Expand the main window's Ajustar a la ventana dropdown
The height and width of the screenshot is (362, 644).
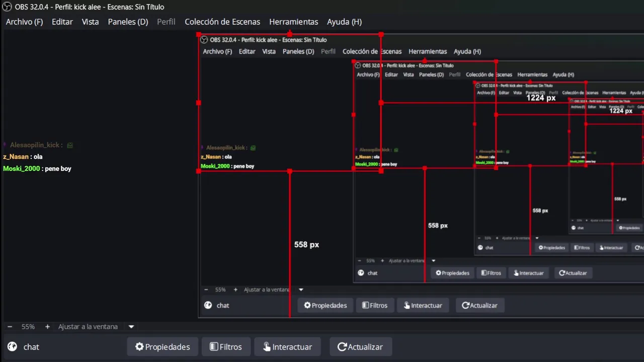click(x=131, y=327)
